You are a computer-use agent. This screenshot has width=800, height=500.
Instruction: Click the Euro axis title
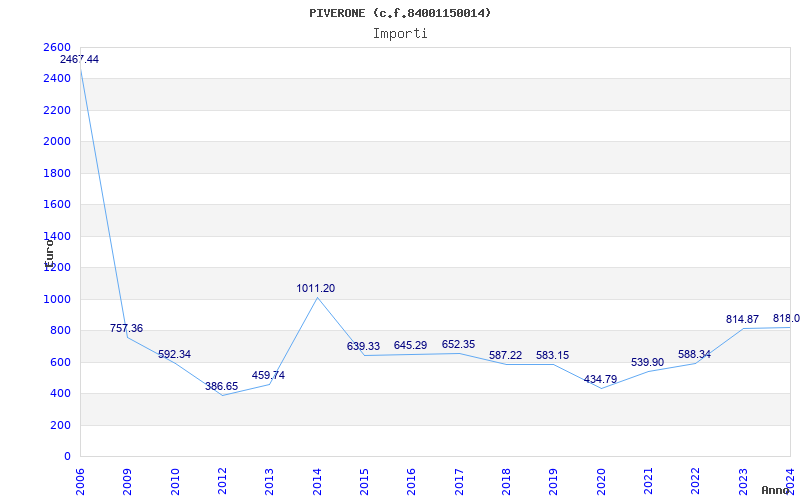coord(49,254)
